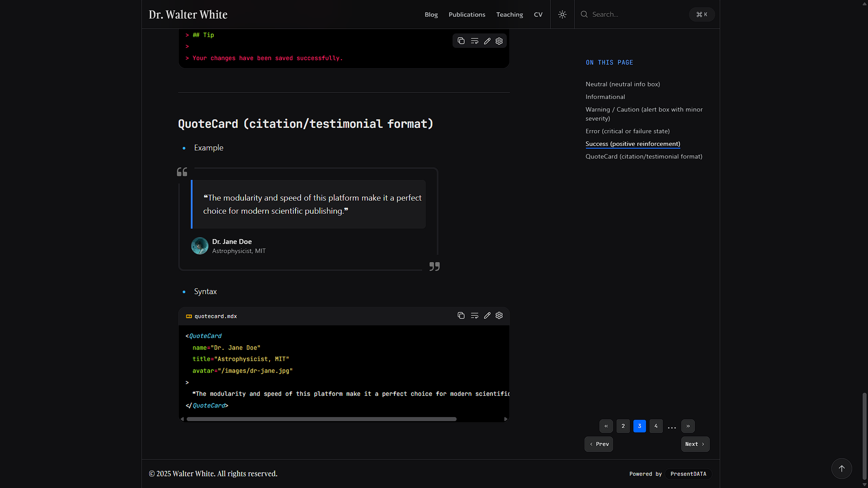Open the Publications nav item
868x488 pixels.
467,14
